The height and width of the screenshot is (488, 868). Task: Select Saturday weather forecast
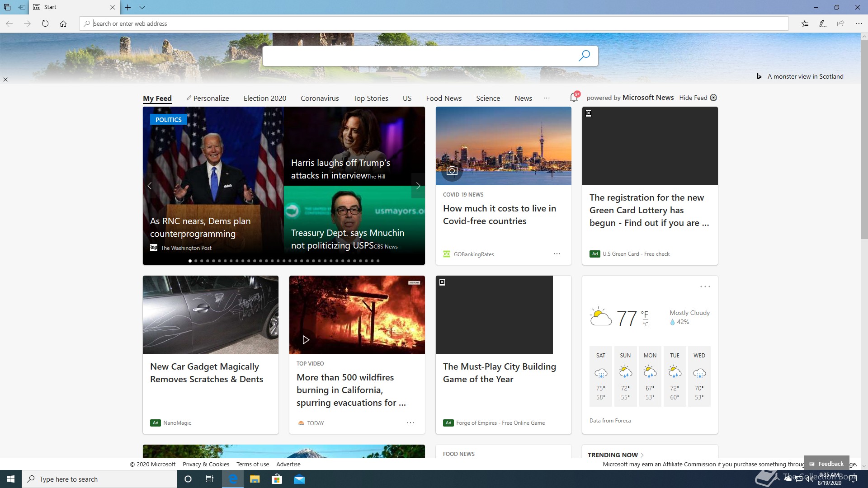tap(601, 376)
